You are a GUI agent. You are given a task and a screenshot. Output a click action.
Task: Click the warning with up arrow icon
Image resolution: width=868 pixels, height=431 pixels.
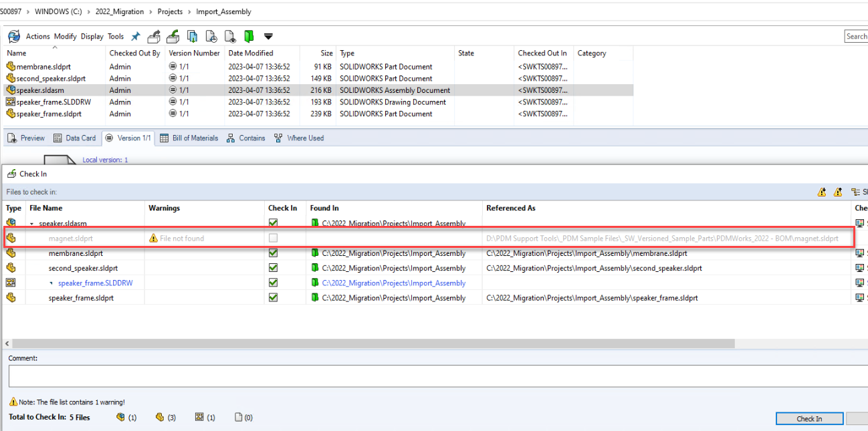[838, 192]
